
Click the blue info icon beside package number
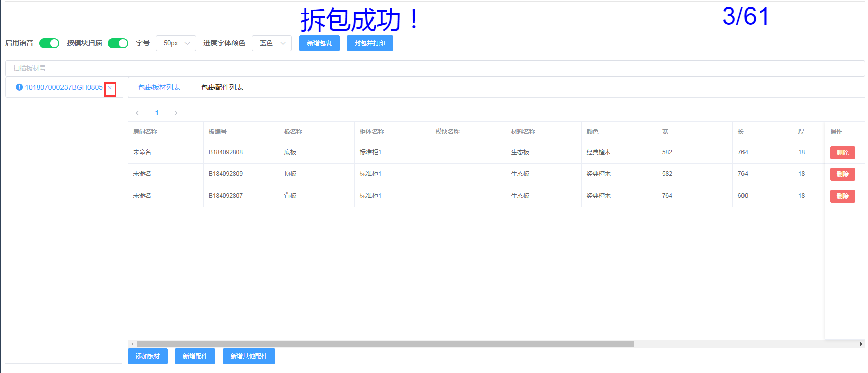[x=19, y=87]
